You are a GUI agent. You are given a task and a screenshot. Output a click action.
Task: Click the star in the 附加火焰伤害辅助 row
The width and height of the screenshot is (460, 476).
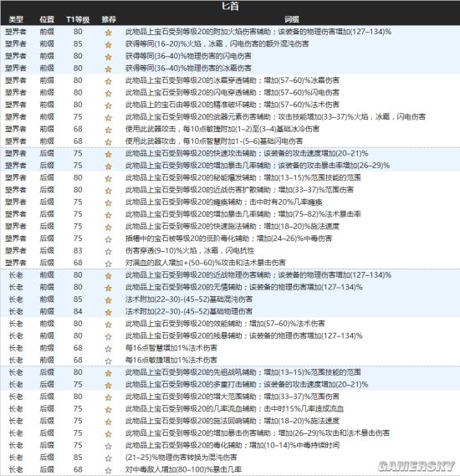109,33
